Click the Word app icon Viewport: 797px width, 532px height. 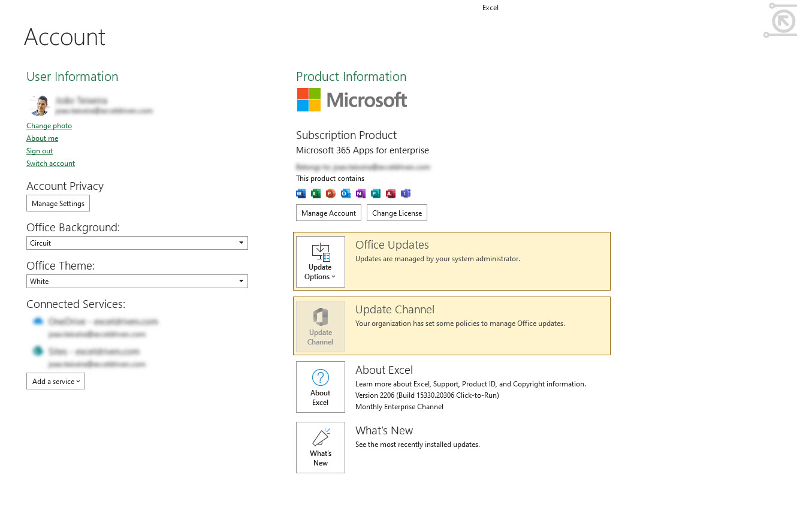coord(300,194)
